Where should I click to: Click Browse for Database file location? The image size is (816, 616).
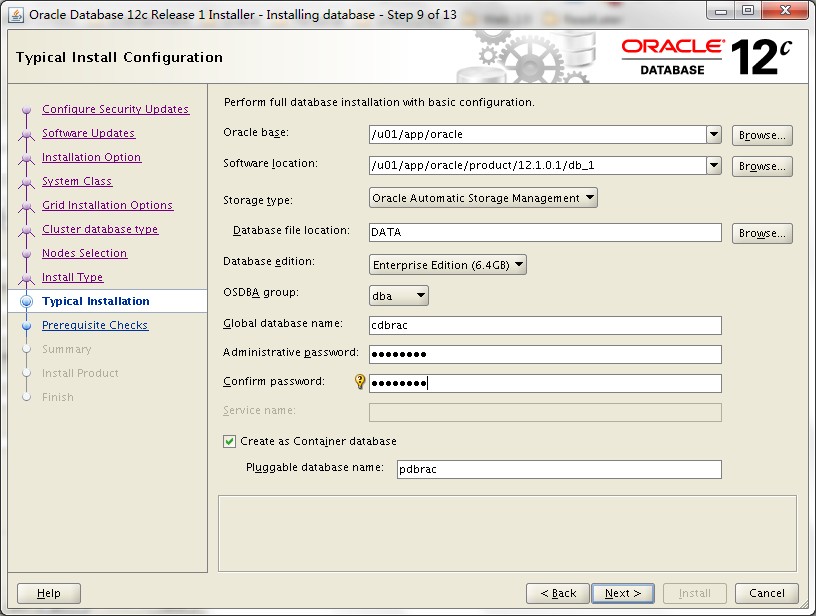click(x=762, y=233)
